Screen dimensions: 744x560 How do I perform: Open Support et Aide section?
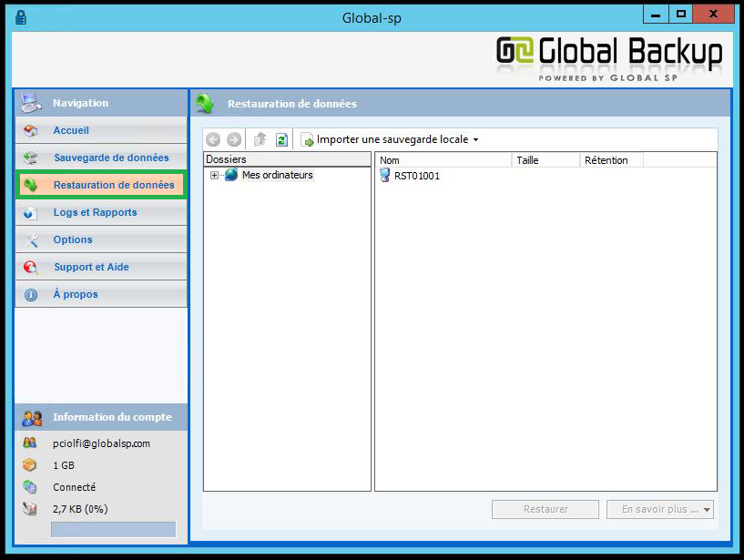[x=101, y=267]
